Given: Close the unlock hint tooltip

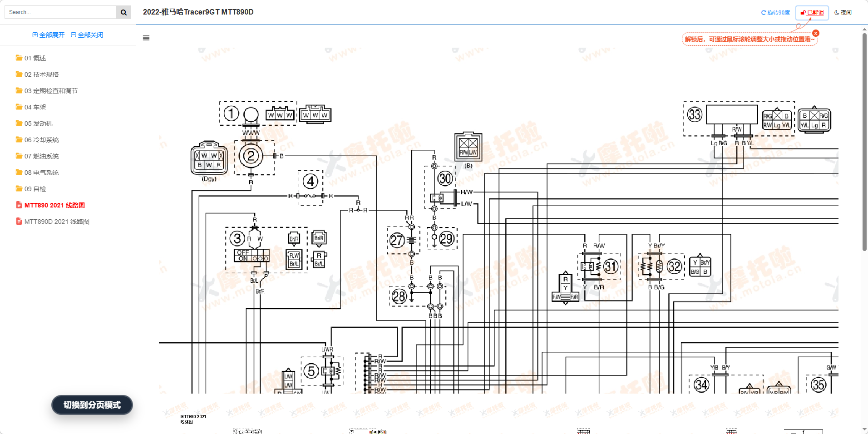Looking at the screenshot, I should [x=816, y=33].
